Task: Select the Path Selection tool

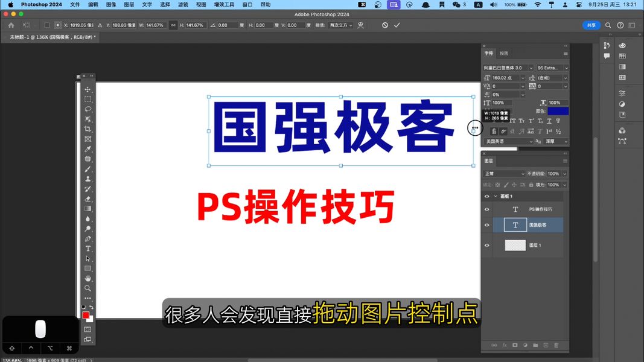Action: (x=88, y=259)
